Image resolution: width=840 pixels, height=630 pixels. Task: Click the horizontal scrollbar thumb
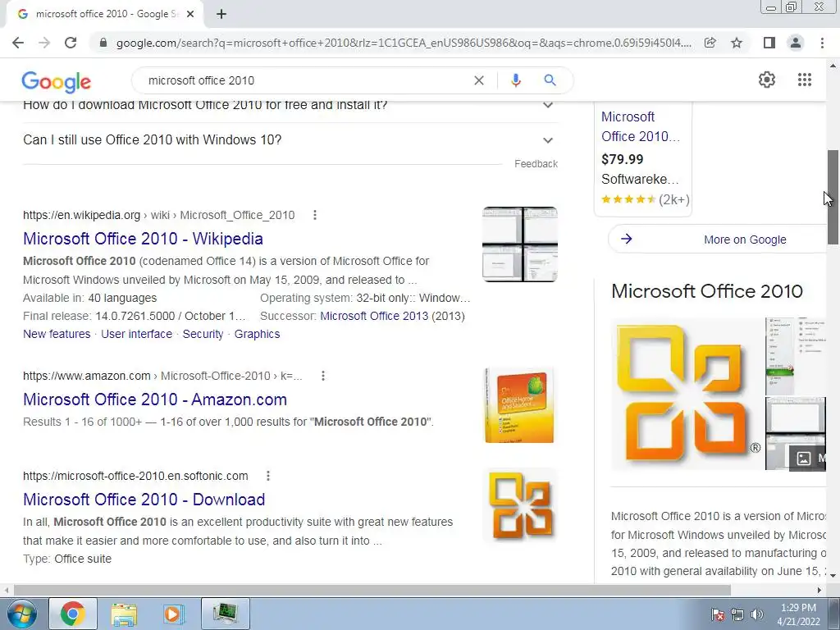coord(372,590)
